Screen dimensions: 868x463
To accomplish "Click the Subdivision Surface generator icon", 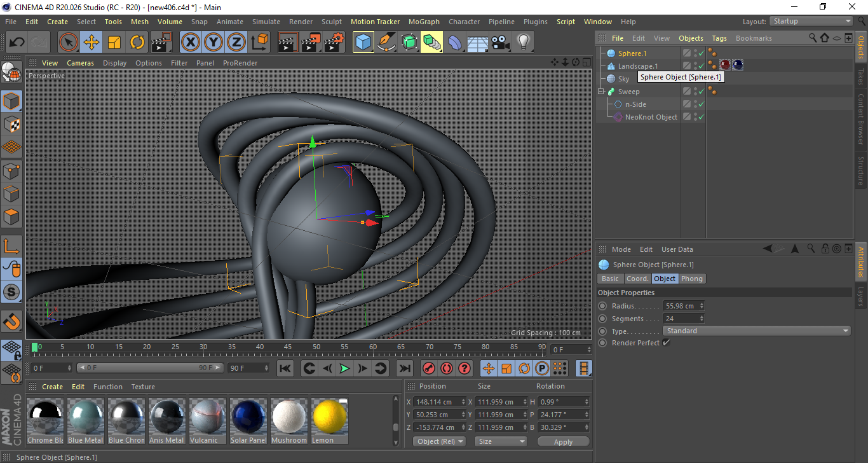I will click(x=409, y=43).
